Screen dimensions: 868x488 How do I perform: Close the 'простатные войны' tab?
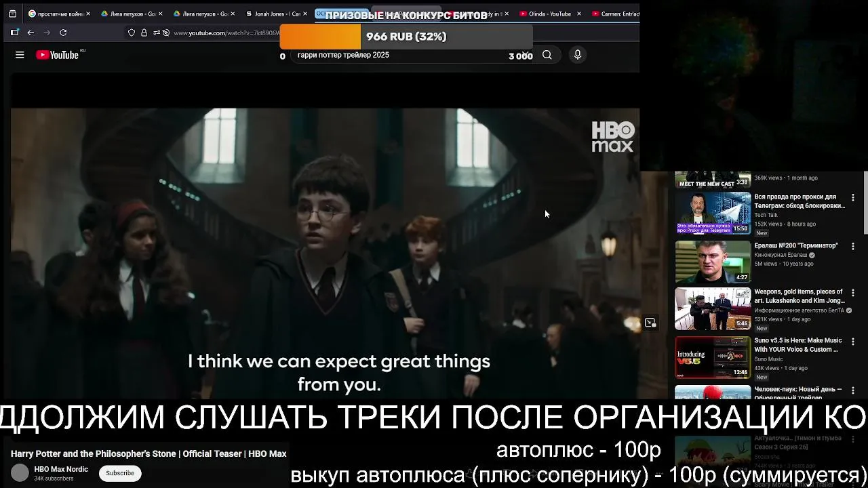coord(87,14)
